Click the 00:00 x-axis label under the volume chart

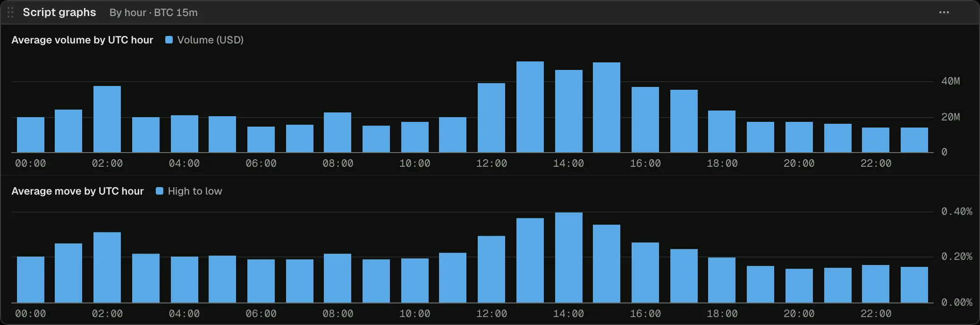31,163
